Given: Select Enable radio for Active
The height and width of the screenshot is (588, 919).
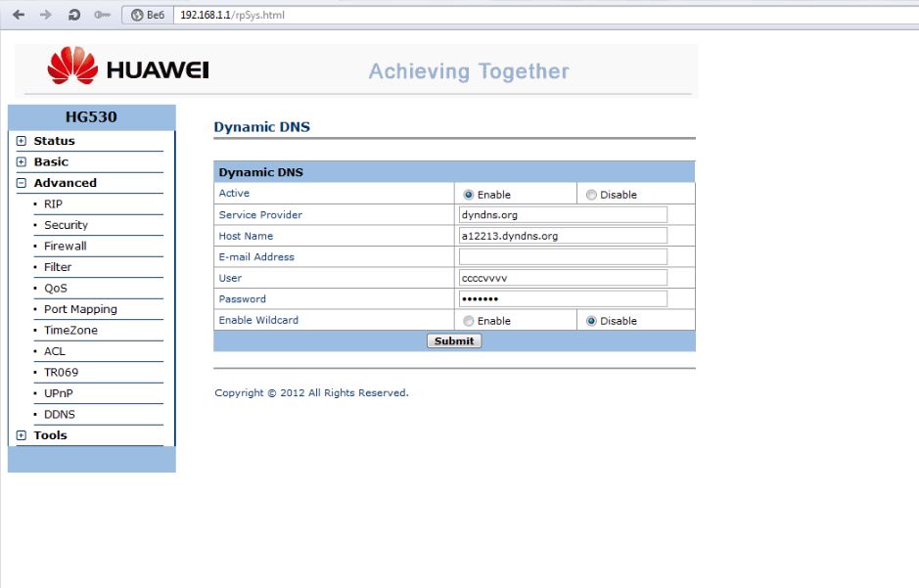Looking at the screenshot, I should tap(468, 195).
